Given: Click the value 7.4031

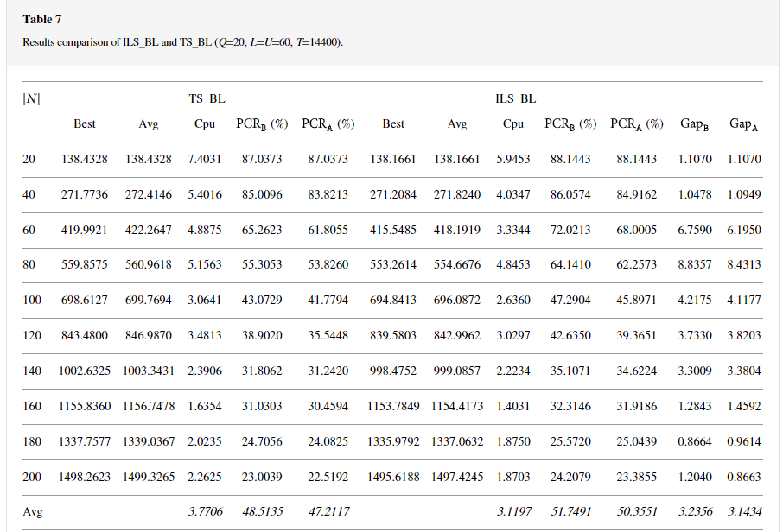Looking at the screenshot, I should 204,159.
